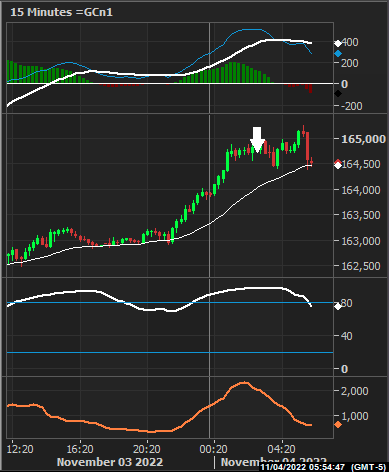Click the chart title 15 Minutes =GCn1

[62, 12]
